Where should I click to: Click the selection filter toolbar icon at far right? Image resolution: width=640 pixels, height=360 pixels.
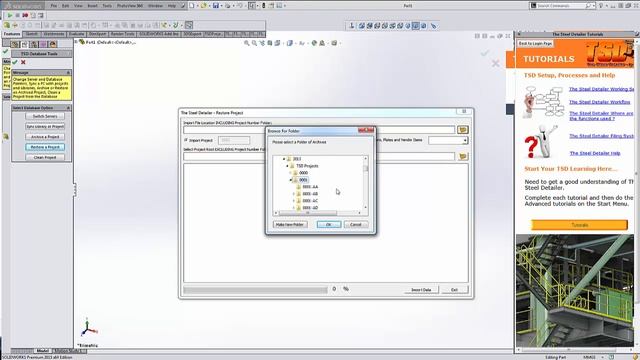433,26
